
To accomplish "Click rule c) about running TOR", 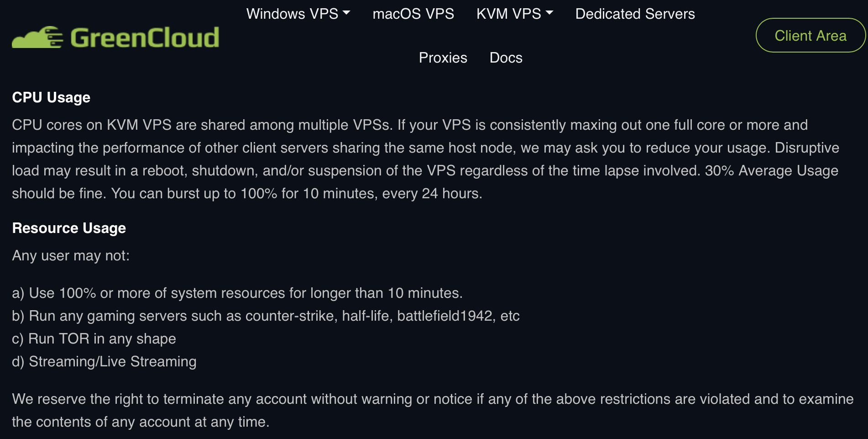I will pos(94,339).
